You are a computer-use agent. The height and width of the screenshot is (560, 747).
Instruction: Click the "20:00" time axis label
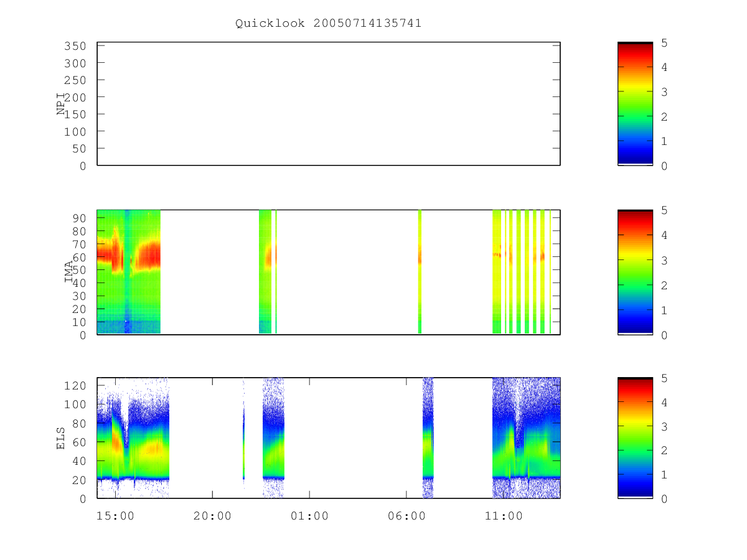click(212, 516)
